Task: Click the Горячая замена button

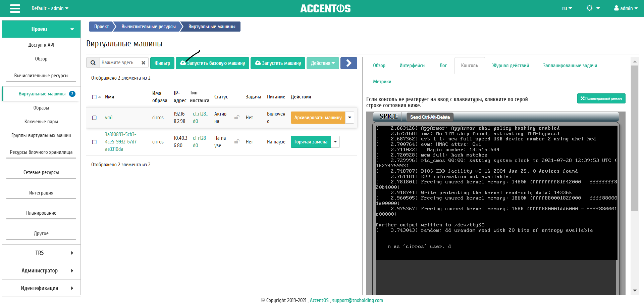Action: coord(311,142)
